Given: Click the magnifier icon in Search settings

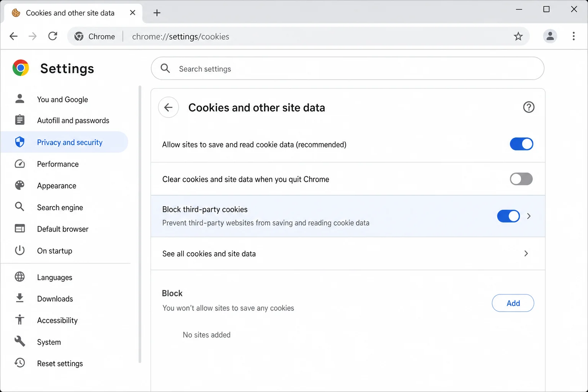Looking at the screenshot, I should [165, 69].
